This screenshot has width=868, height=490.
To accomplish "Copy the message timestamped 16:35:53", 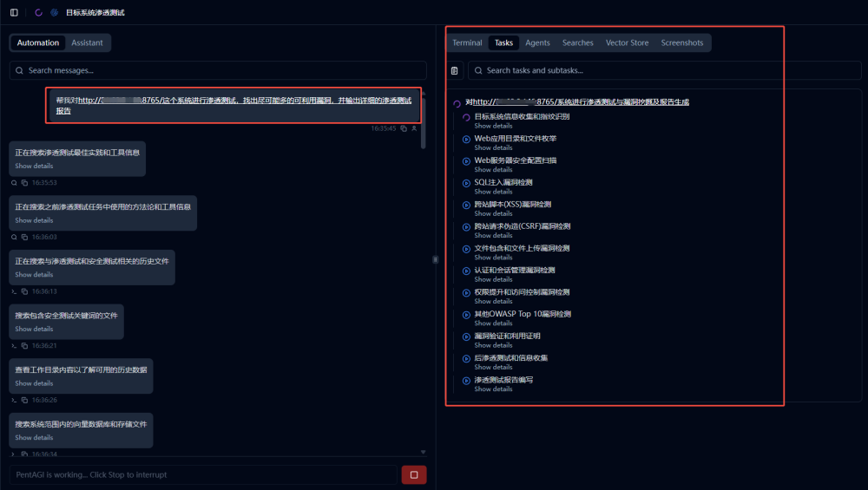I will click(x=24, y=183).
